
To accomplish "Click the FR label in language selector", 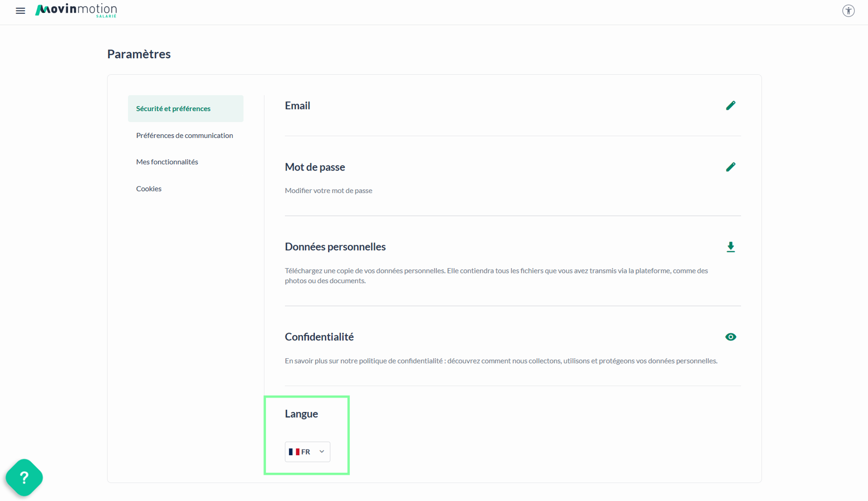I will coord(306,452).
